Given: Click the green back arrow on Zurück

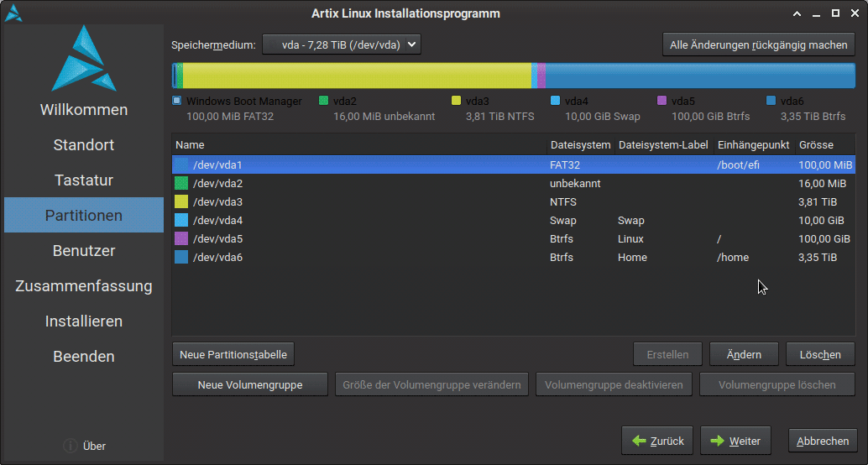Looking at the screenshot, I should coord(640,441).
